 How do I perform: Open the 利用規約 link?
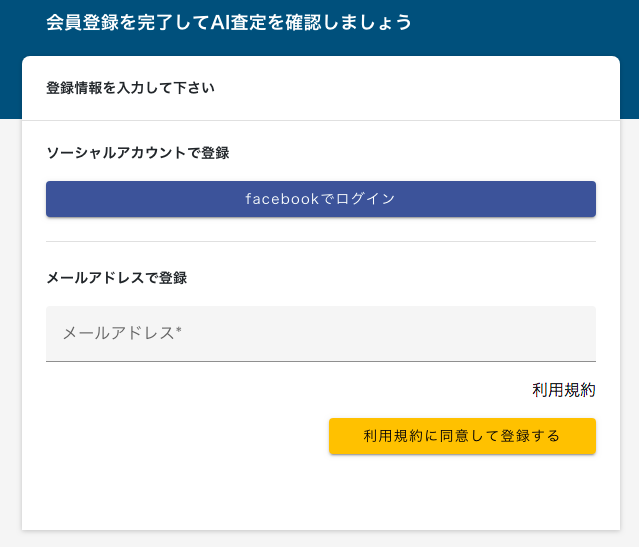(564, 390)
